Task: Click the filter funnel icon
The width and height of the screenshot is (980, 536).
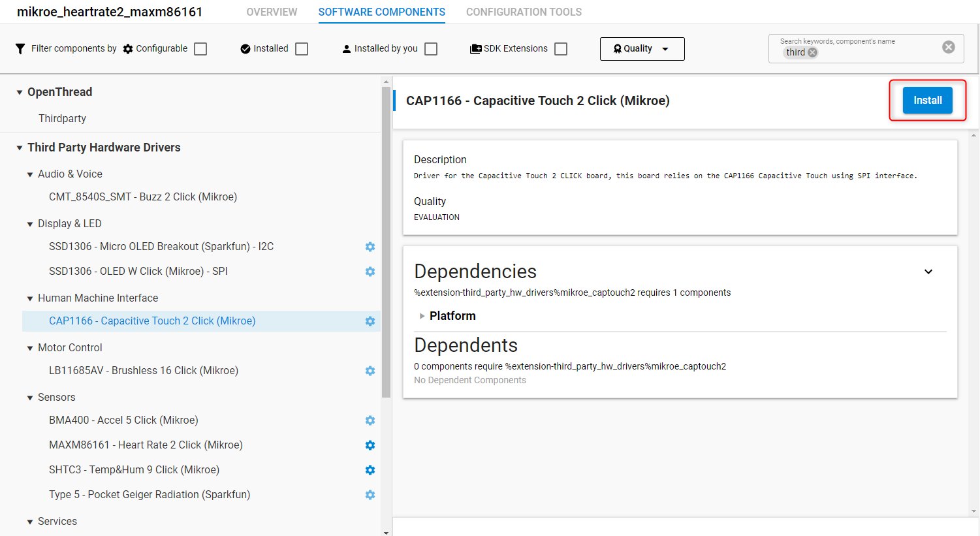Action: [20, 49]
